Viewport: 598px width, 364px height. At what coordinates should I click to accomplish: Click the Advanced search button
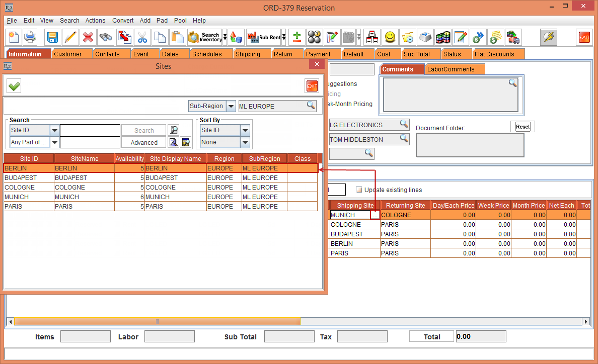[x=144, y=143]
